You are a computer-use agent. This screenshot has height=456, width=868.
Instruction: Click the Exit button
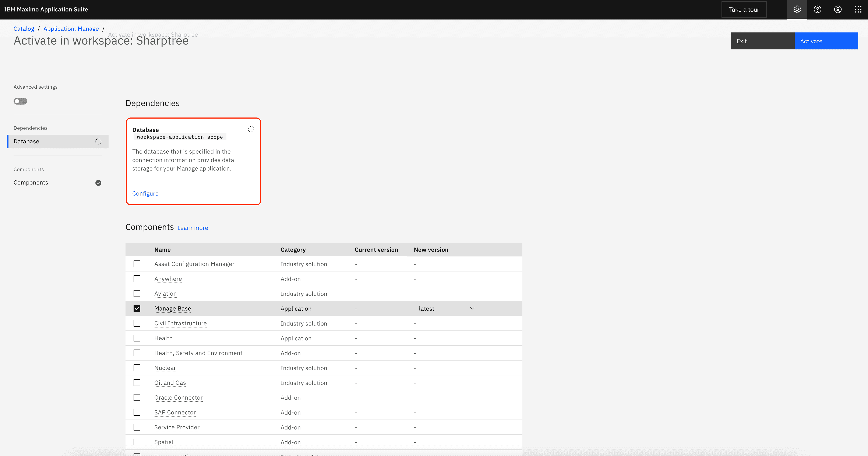(763, 41)
